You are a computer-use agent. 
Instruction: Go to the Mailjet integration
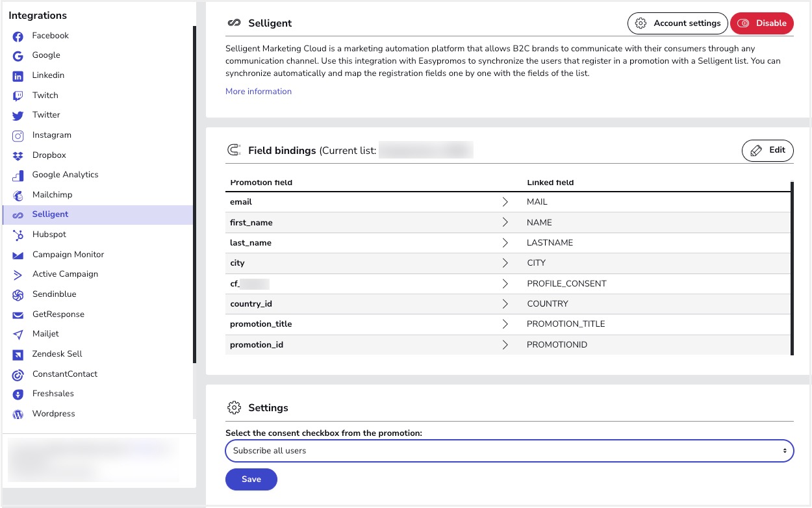(45, 334)
